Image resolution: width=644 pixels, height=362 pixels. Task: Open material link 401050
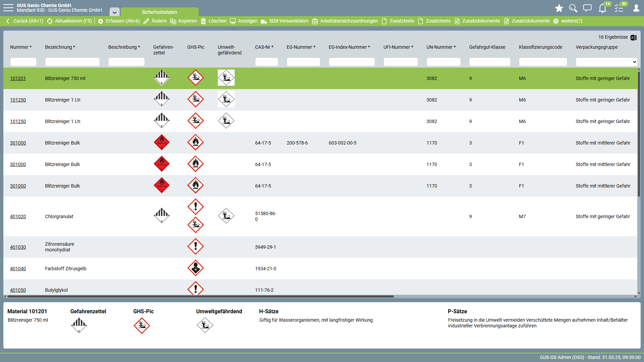[x=18, y=290]
